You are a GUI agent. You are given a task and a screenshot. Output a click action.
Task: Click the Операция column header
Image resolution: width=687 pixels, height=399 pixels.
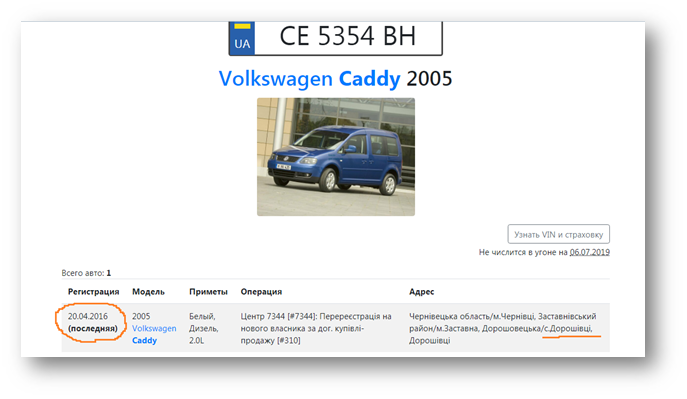click(261, 292)
